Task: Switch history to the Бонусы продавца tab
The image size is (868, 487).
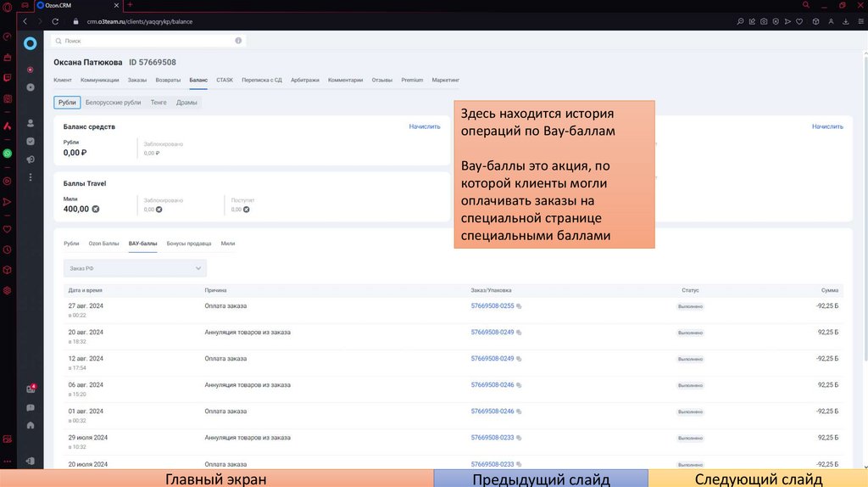Action: 189,243
